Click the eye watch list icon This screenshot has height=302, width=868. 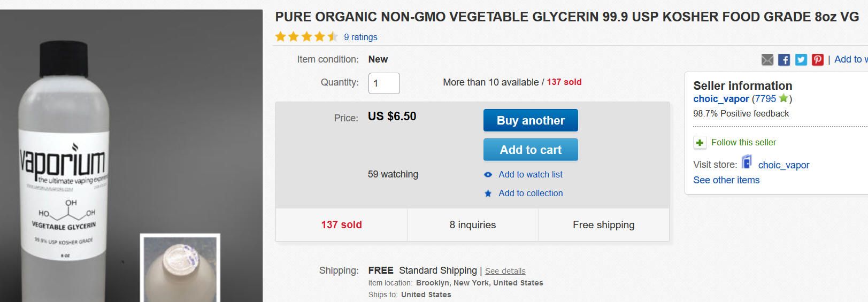488,175
